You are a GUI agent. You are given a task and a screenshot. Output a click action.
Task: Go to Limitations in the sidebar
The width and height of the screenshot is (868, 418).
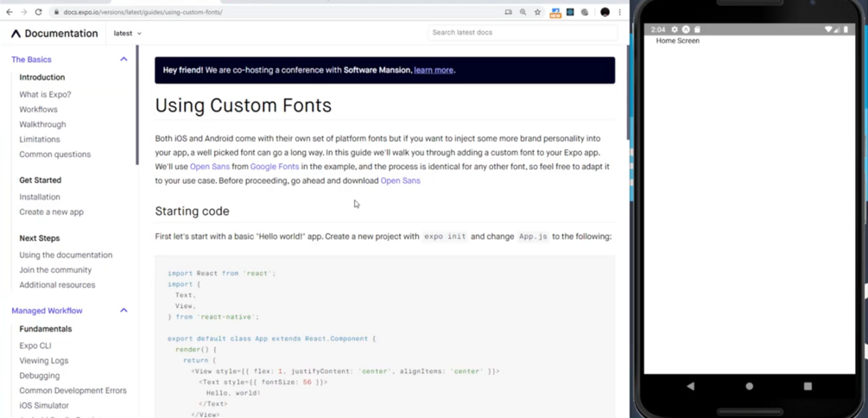pyautogui.click(x=40, y=140)
